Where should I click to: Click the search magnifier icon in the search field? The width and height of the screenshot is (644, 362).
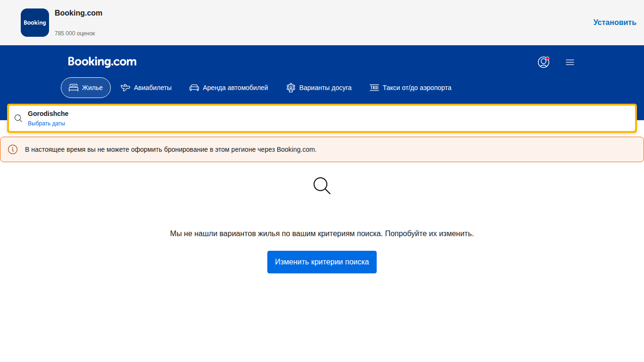pyautogui.click(x=18, y=118)
